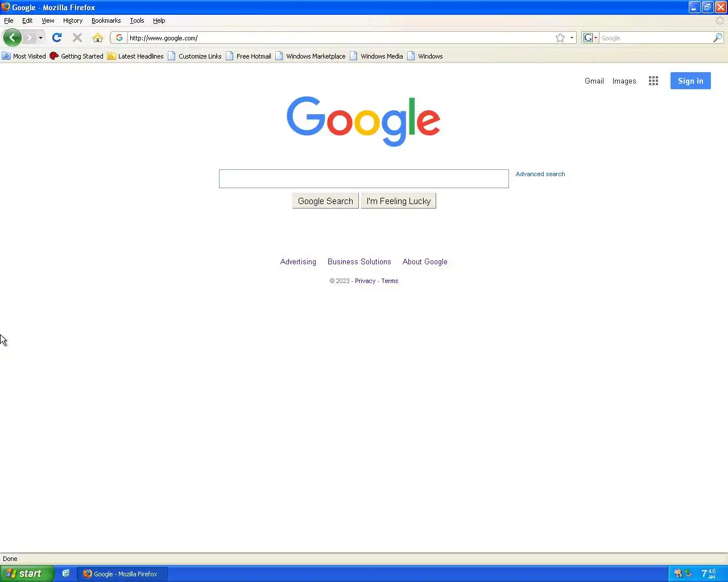The height and width of the screenshot is (582, 728).
Task: Open the Windows Marketplace bookmark
Action: click(311, 56)
